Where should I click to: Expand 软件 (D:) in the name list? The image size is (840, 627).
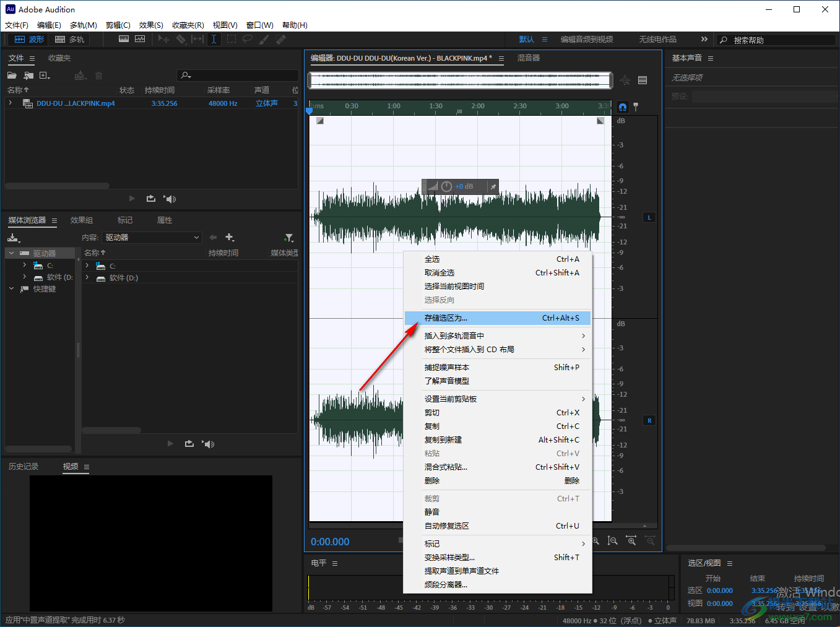click(87, 277)
